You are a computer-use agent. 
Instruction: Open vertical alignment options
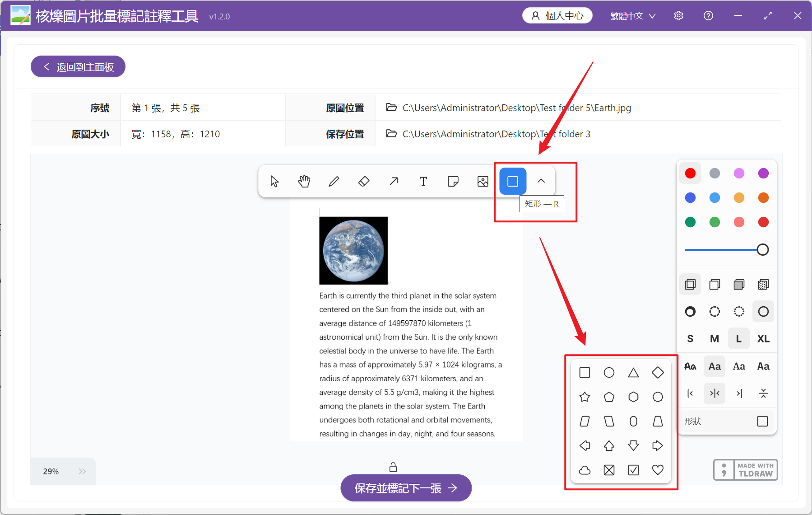763,393
